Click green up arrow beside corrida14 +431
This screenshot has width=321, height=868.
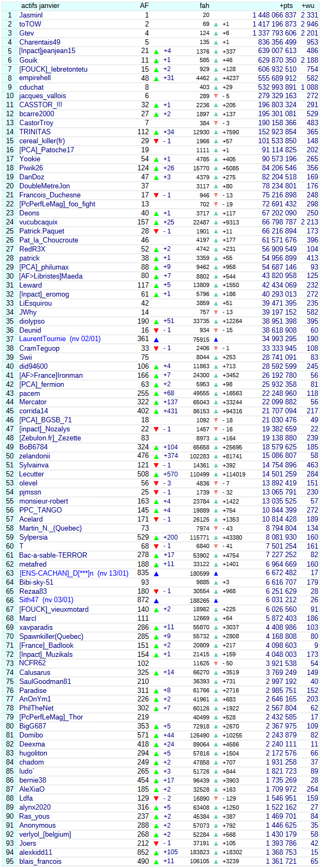click(156, 412)
